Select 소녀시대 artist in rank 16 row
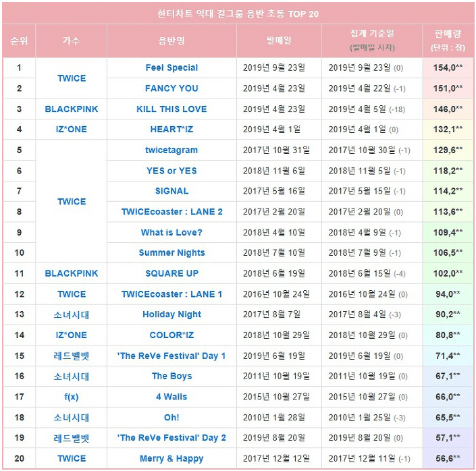476x471 pixels. pyautogui.click(x=72, y=377)
